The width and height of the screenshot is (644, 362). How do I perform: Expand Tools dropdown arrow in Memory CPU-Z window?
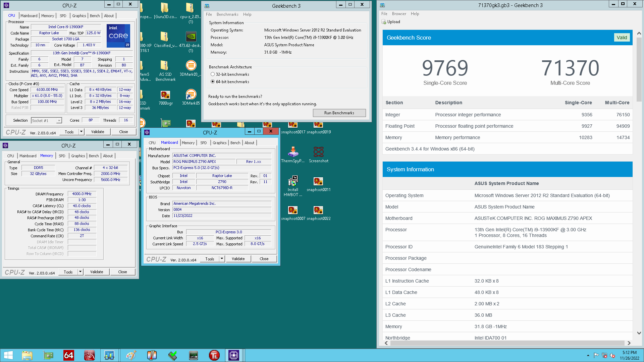click(x=80, y=272)
